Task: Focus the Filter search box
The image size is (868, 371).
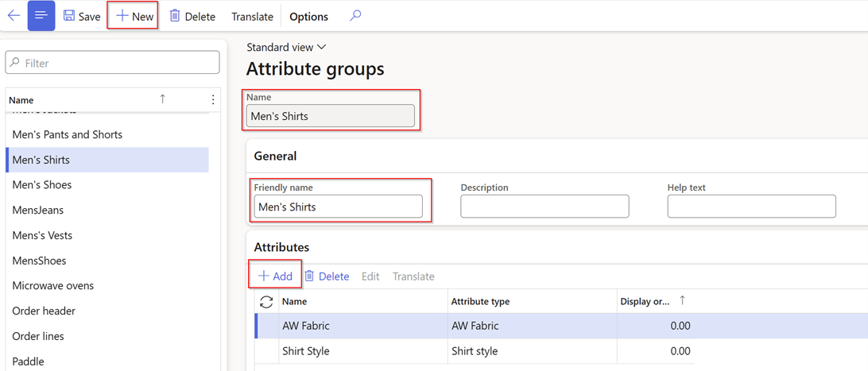Action: pyautogui.click(x=112, y=63)
